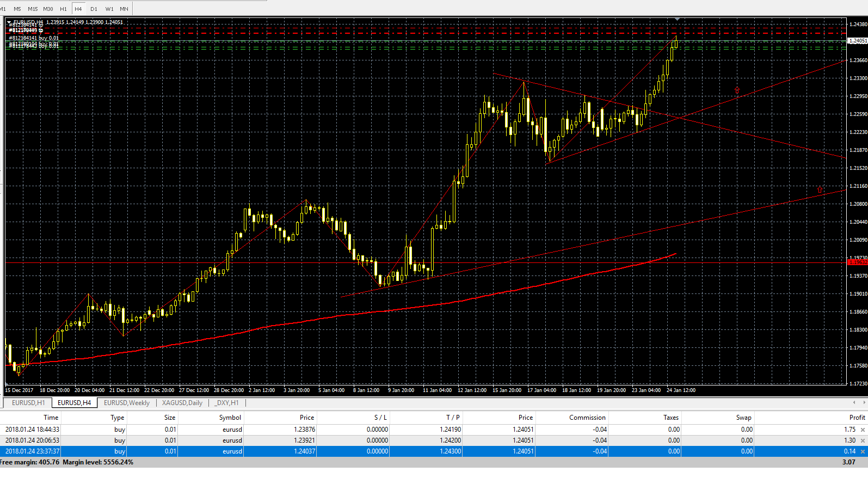This screenshot has height=496, width=868.
Task: Select the order opened 2018.01.24 20:06:53
Action: coord(434,440)
